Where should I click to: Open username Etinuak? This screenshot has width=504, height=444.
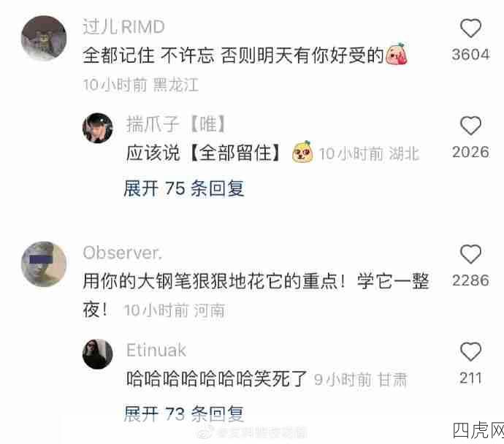click(156, 351)
